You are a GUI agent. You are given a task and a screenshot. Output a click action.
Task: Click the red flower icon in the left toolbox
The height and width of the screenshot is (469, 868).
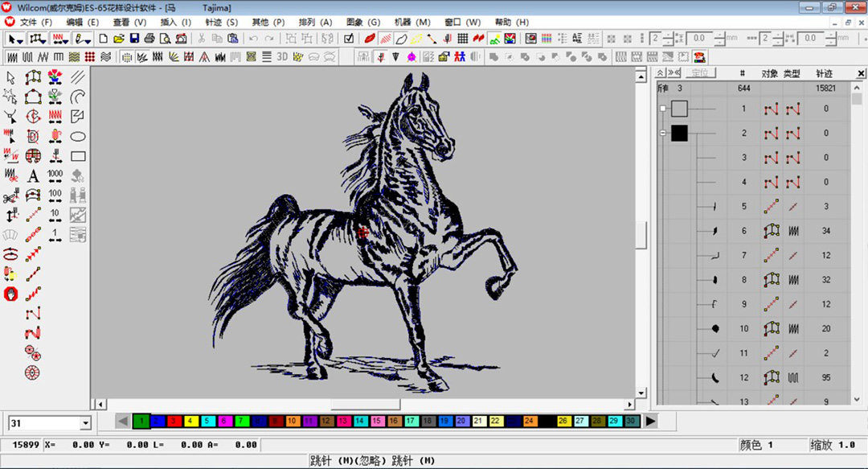point(55,77)
